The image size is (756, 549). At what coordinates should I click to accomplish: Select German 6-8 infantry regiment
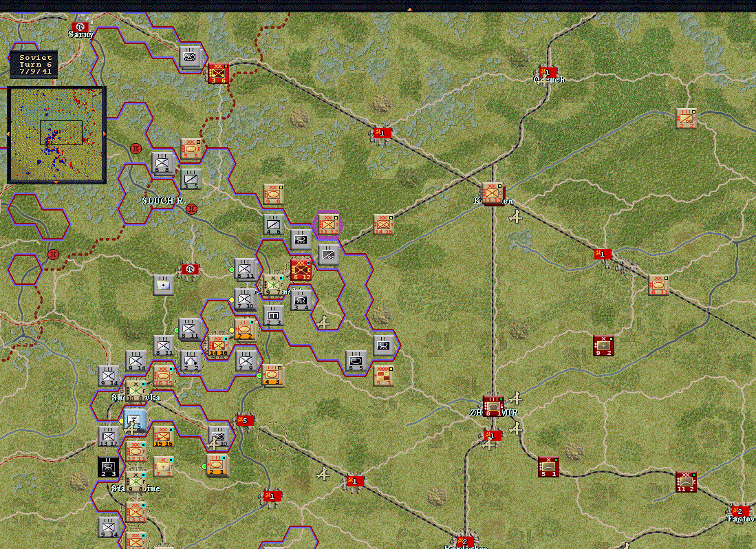[x=162, y=163]
